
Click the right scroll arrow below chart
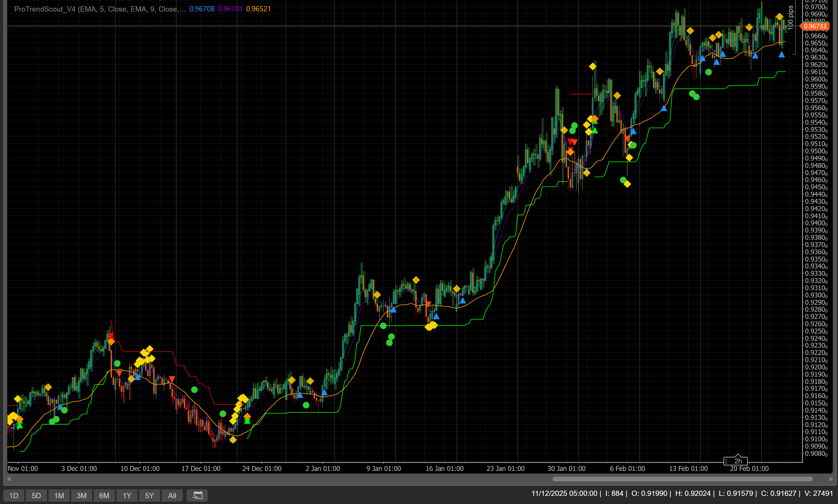[831, 479]
